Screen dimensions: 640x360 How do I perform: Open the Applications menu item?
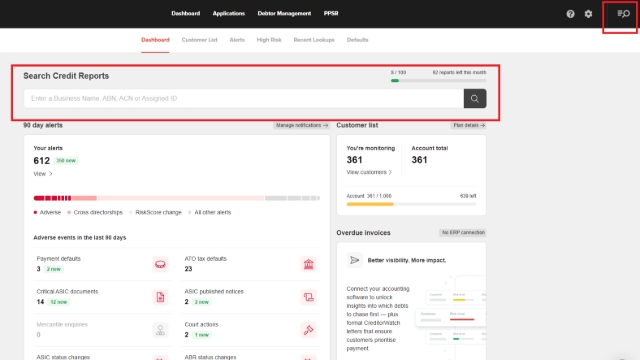click(x=229, y=13)
